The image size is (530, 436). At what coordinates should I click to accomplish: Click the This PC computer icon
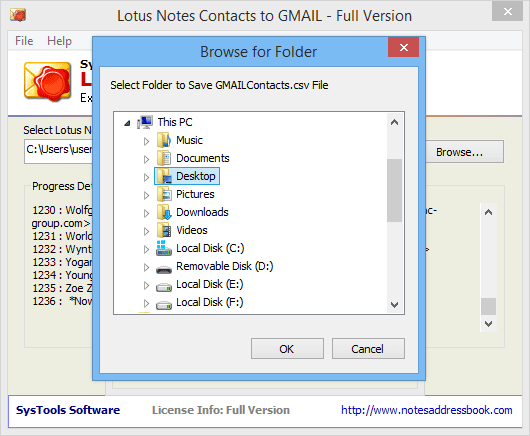click(x=145, y=122)
